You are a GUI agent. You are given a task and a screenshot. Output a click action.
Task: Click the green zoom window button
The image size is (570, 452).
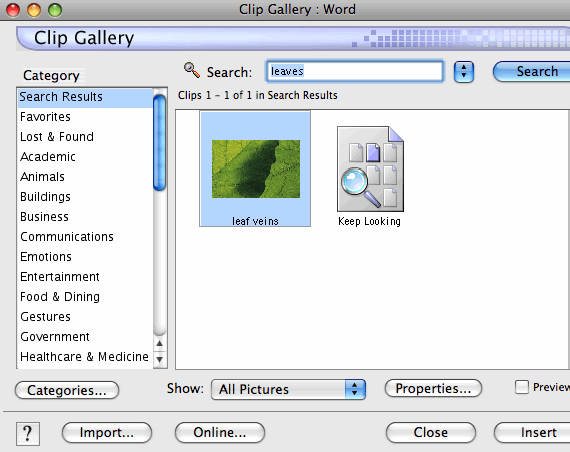[55, 10]
